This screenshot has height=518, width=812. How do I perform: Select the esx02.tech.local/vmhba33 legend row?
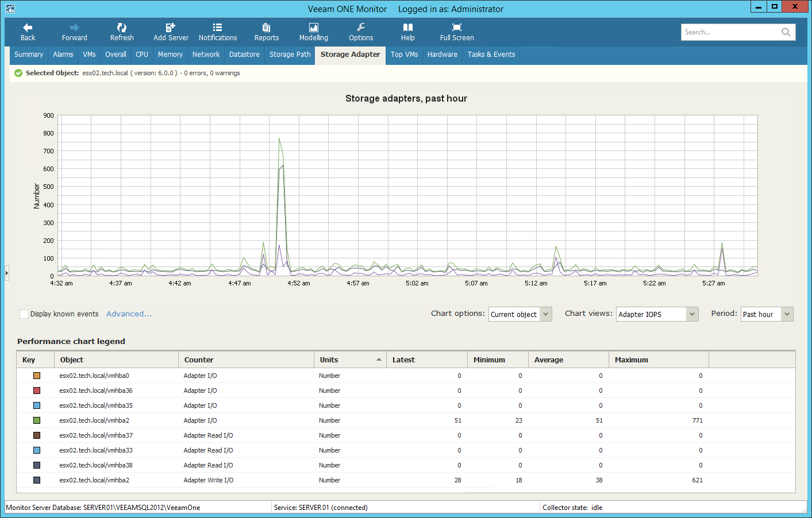coord(406,450)
